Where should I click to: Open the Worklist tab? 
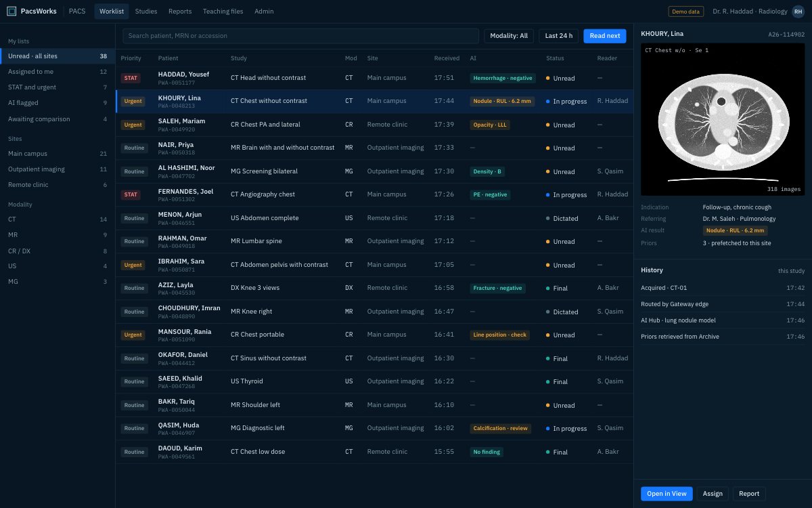[112, 11]
